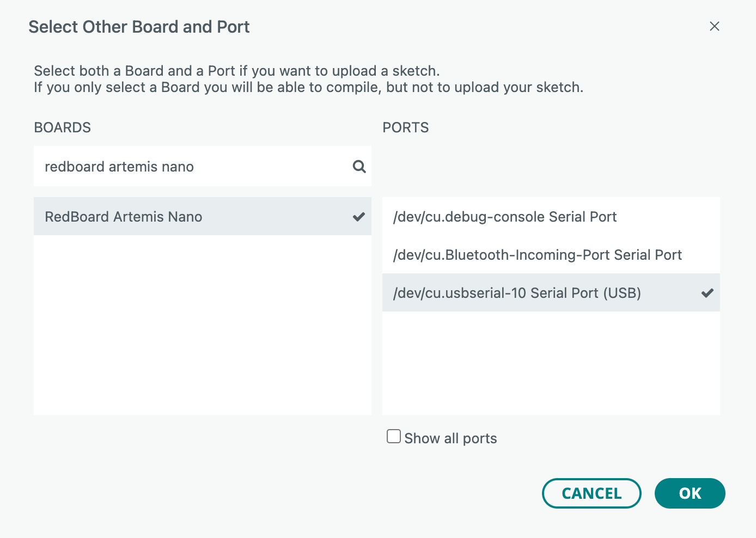This screenshot has height=538, width=756.
Task: Click the Select Other Board and Port title
Action: [139, 27]
